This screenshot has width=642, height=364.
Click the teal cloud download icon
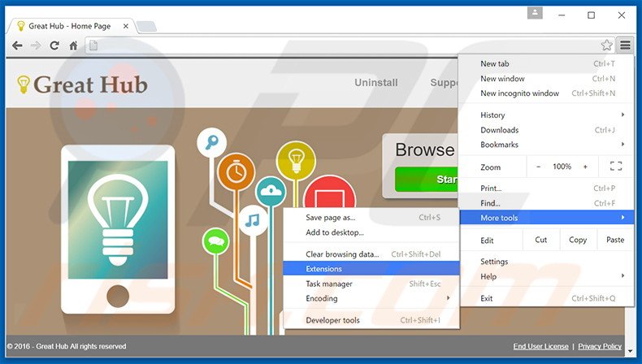pyautogui.click(x=271, y=191)
